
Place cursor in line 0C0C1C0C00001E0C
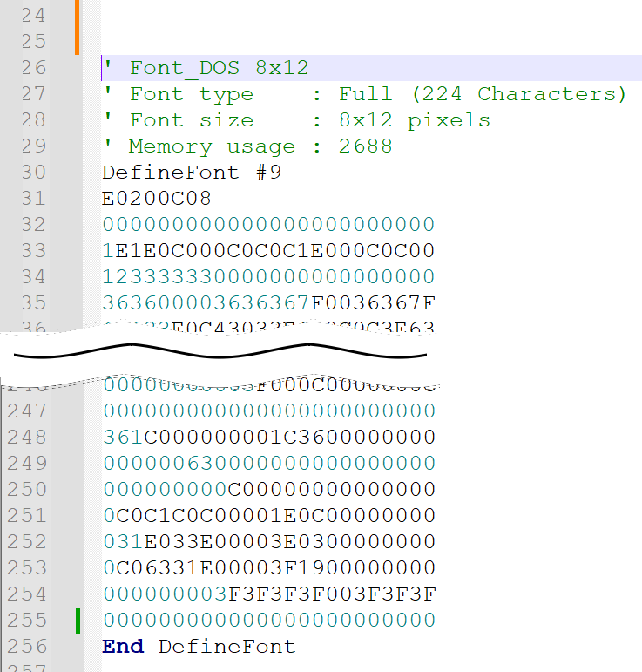(x=268, y=515)
